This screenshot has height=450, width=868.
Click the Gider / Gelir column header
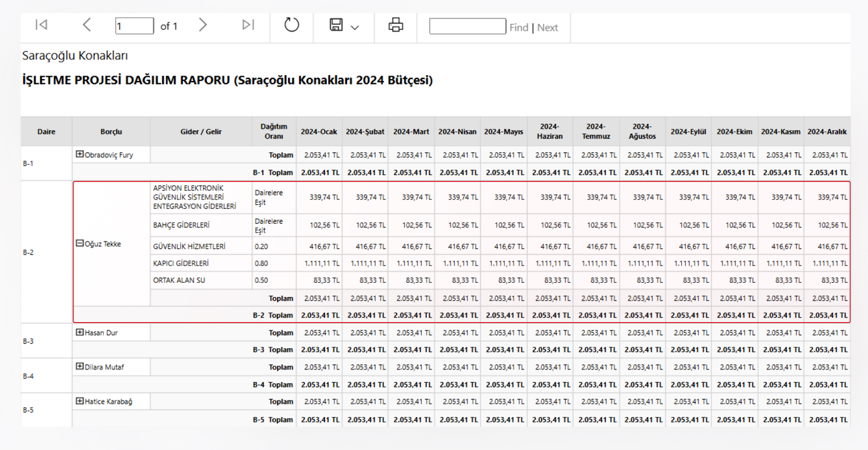(x=201, y=132)
